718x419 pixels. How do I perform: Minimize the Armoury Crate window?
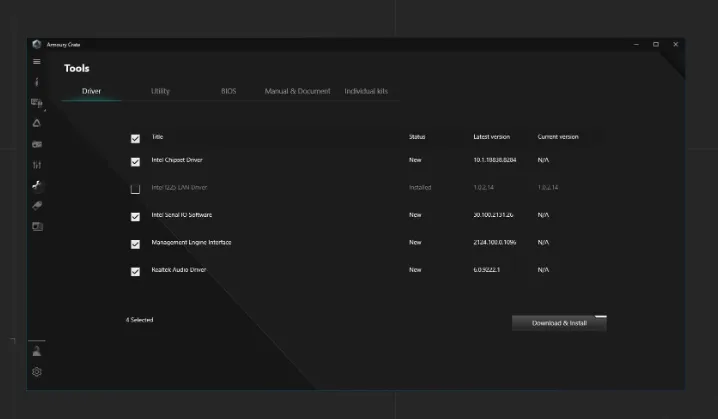click(x=636, y=44)
